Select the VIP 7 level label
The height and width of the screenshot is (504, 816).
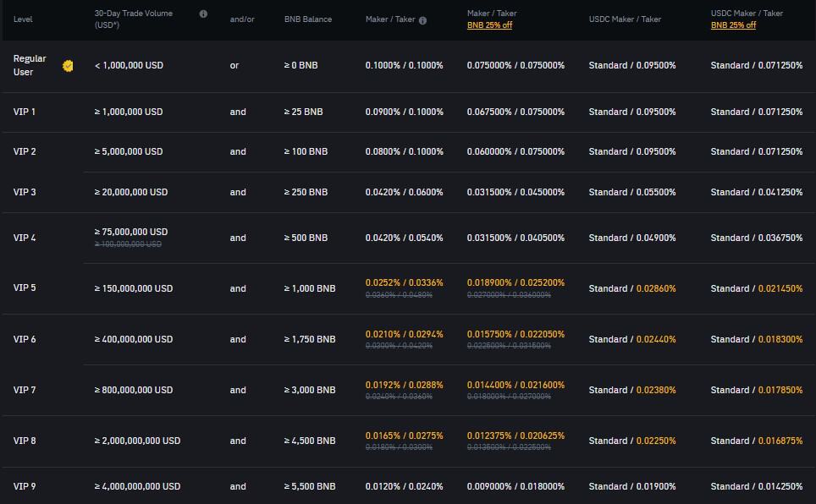tap(25, 390)
